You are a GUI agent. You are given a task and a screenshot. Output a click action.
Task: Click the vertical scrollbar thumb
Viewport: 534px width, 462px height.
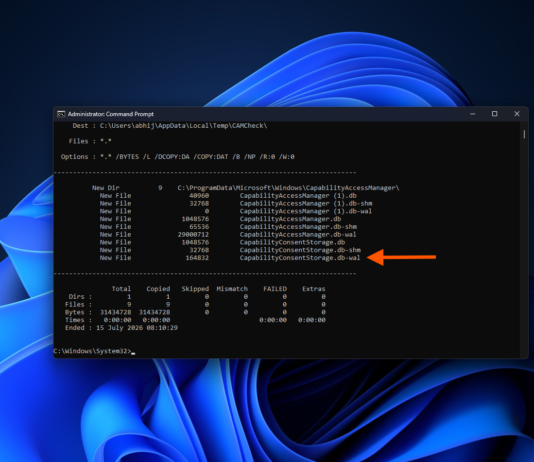[524, 134]
